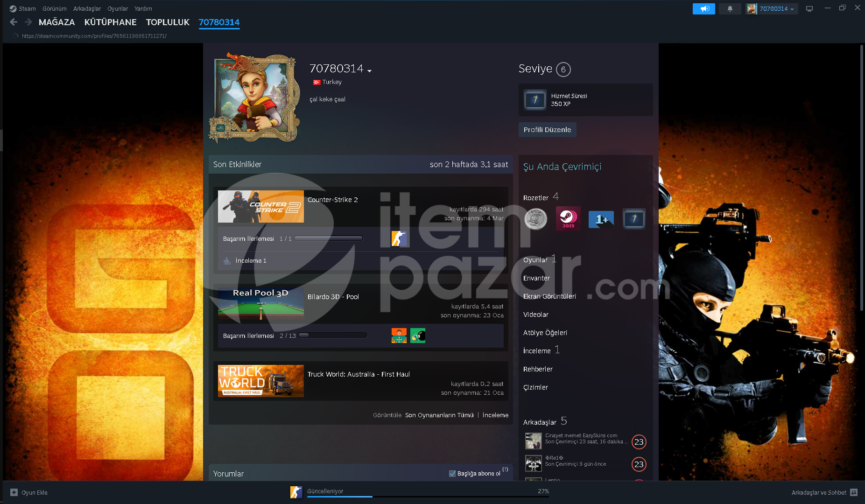Image resolution: width=865 pixels, height=504 pixels.
Task: Open the Hizmet Süresi years of service badge
Action: tap(535, 99)
